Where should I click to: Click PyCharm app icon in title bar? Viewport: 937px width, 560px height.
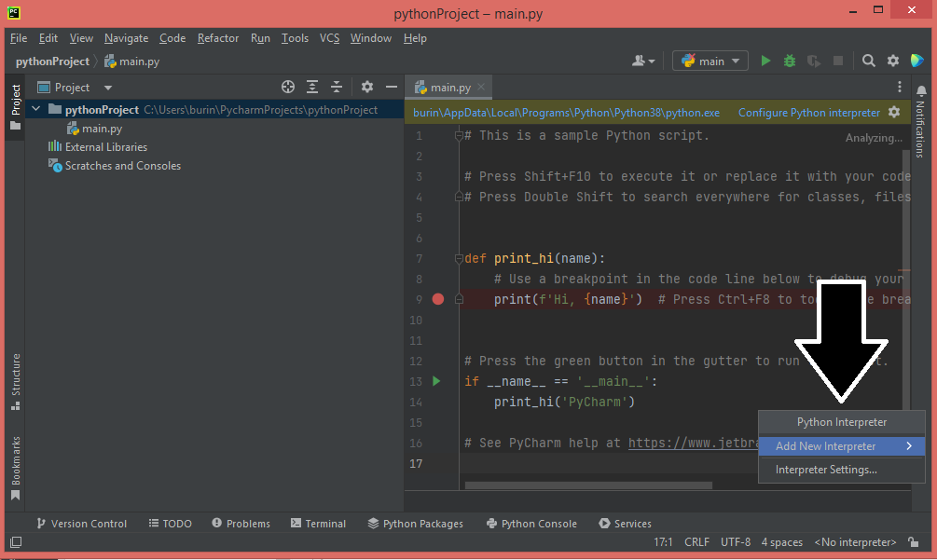tap(14, 12)
